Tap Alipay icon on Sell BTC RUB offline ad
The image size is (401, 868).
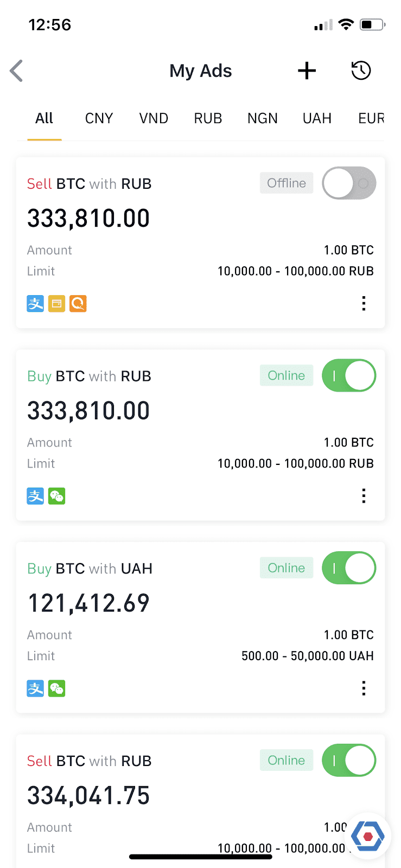(x=35, y=304)
